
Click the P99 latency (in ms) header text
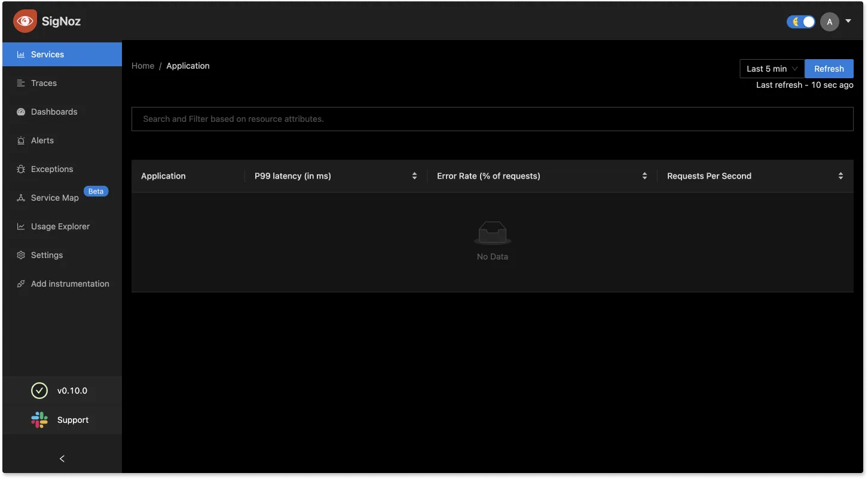tap(293, 176)
